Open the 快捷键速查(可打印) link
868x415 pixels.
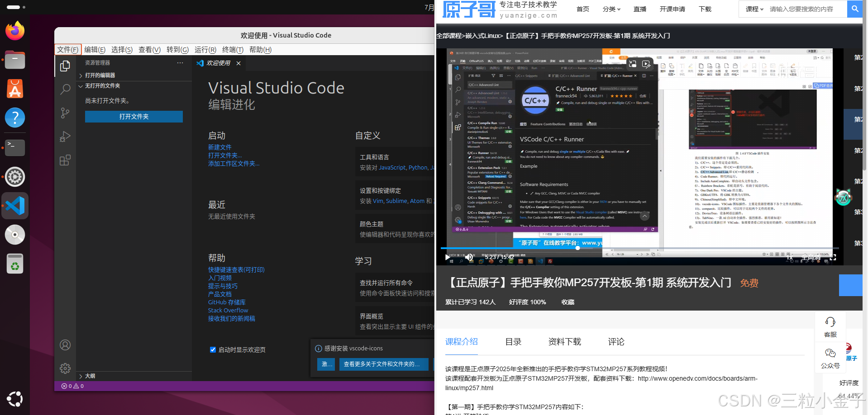point(236,270)
